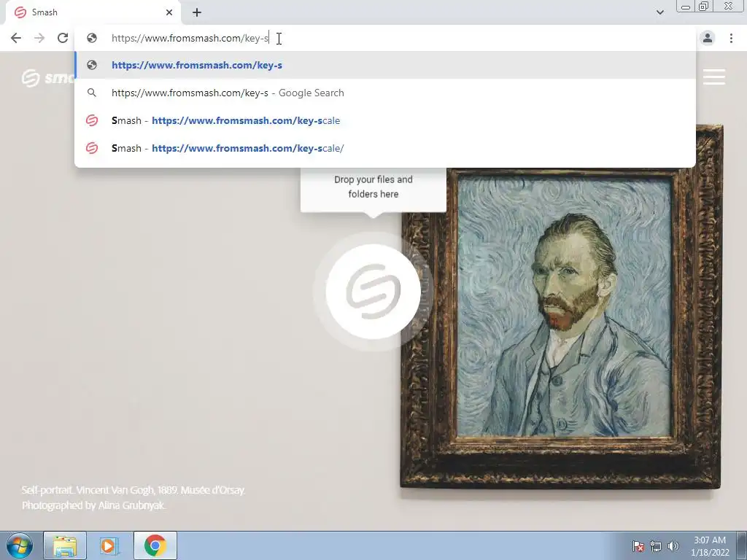Select the Smash browser tab

click(93, 12)
